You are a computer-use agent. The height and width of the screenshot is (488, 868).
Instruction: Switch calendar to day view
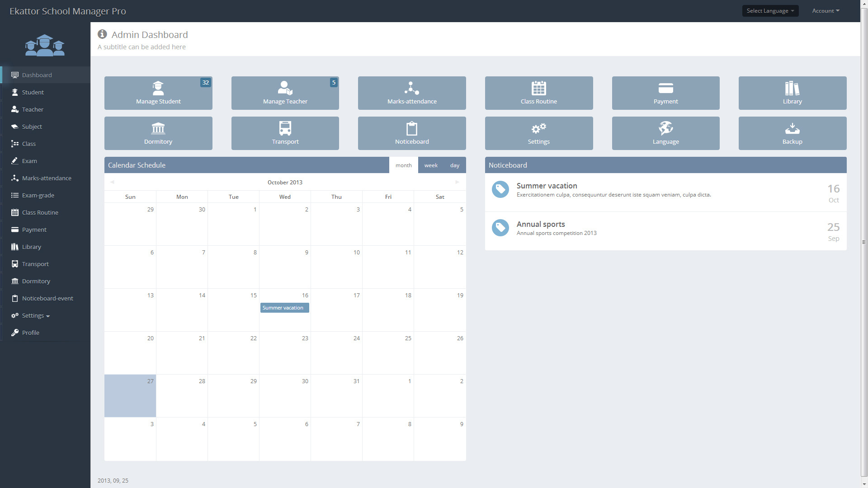[454, 165]
